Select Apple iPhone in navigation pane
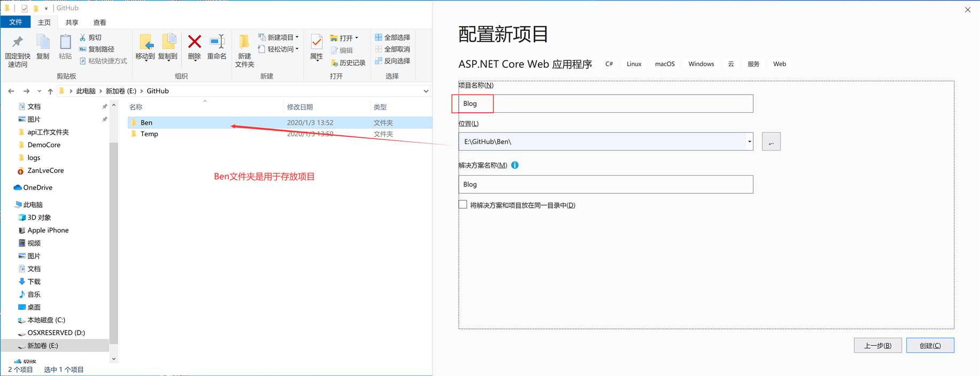The height and width of the screenshot is (376, 980). (48, 230)
